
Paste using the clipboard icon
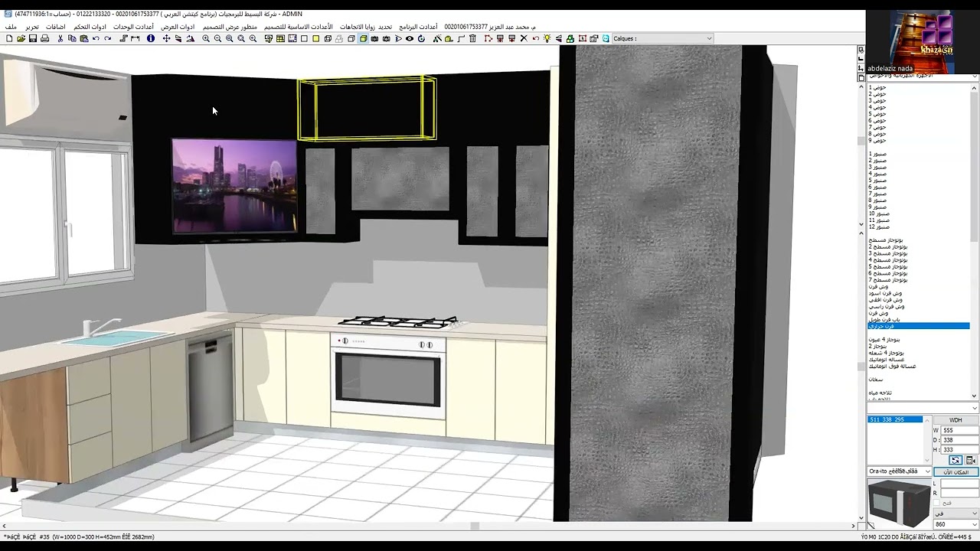[83, 38]
